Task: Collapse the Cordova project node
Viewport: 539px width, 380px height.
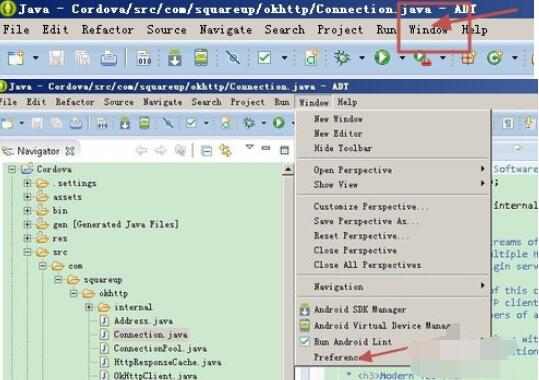Action: [12, 169]
